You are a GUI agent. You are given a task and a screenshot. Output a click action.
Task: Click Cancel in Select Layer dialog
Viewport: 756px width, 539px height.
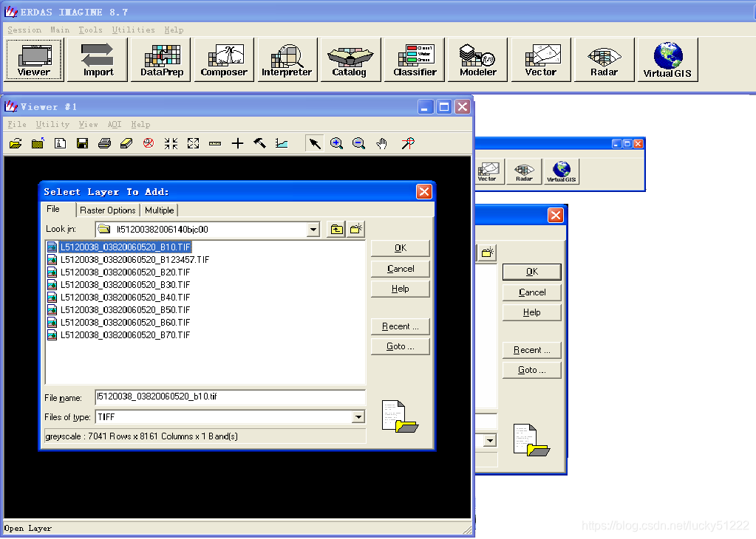[401, 269]
